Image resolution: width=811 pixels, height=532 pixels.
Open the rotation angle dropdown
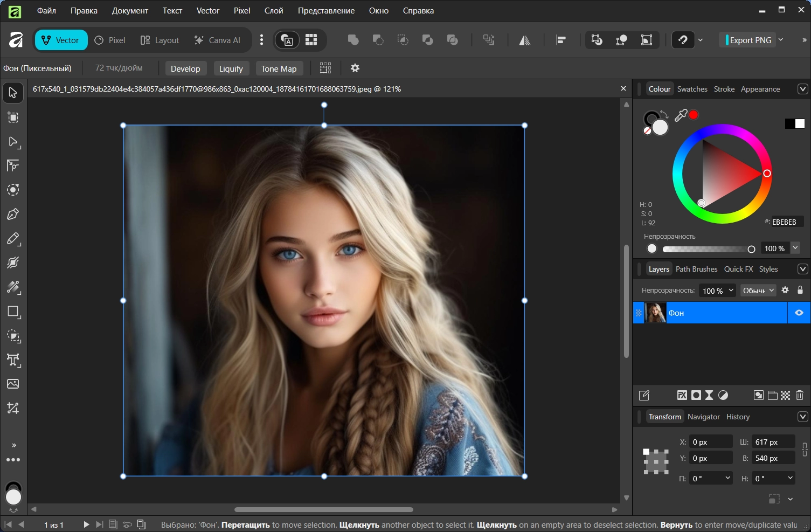728,478
